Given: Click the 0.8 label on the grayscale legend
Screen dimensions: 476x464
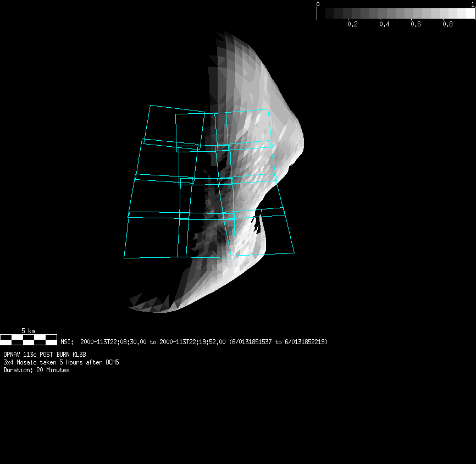Looking at the screenshot, I should (448, 24).
